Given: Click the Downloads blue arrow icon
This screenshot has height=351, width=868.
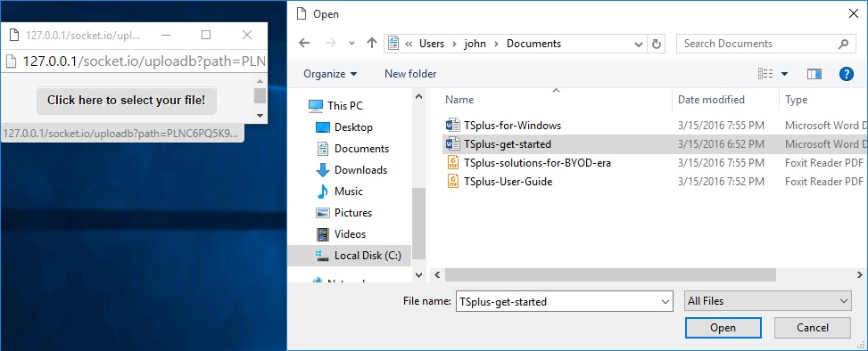Looking at the screenshot, I should point(323,170).
